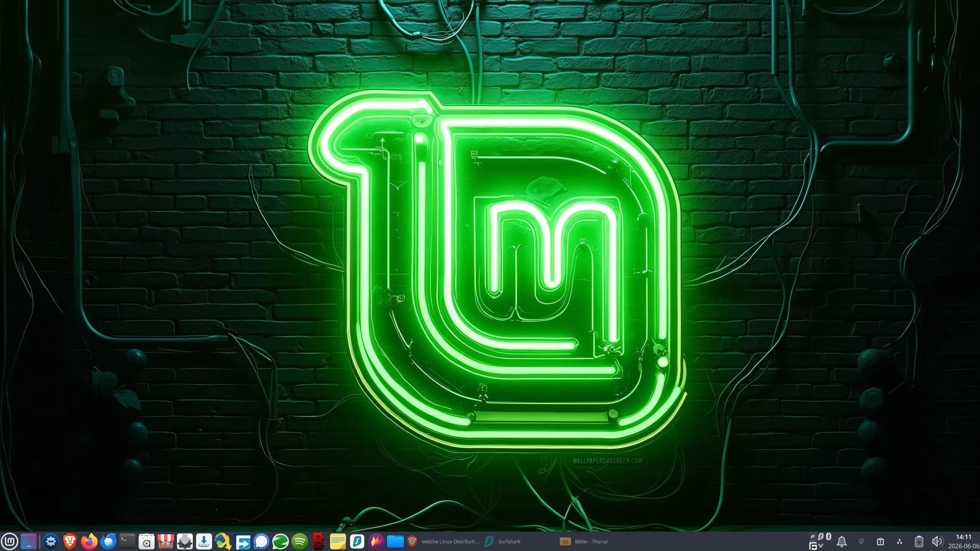Click the scissors screenshot tray icon

coord(821,546)
